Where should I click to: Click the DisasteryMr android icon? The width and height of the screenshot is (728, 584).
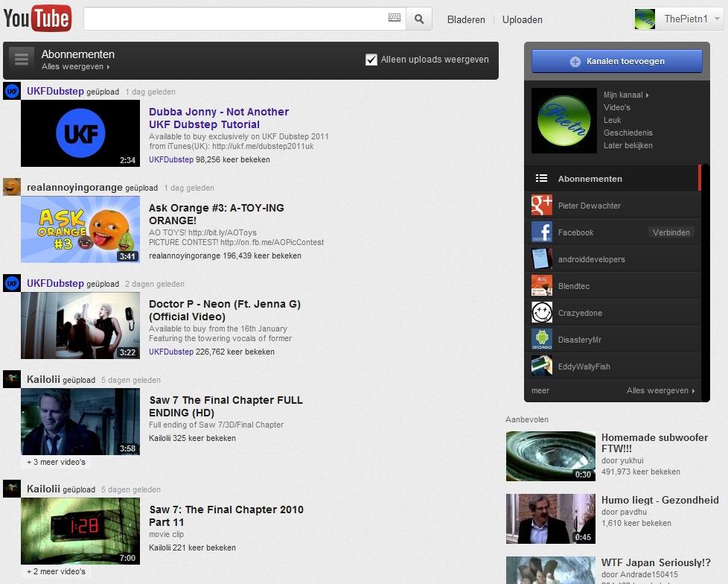(x=542, y=340)
